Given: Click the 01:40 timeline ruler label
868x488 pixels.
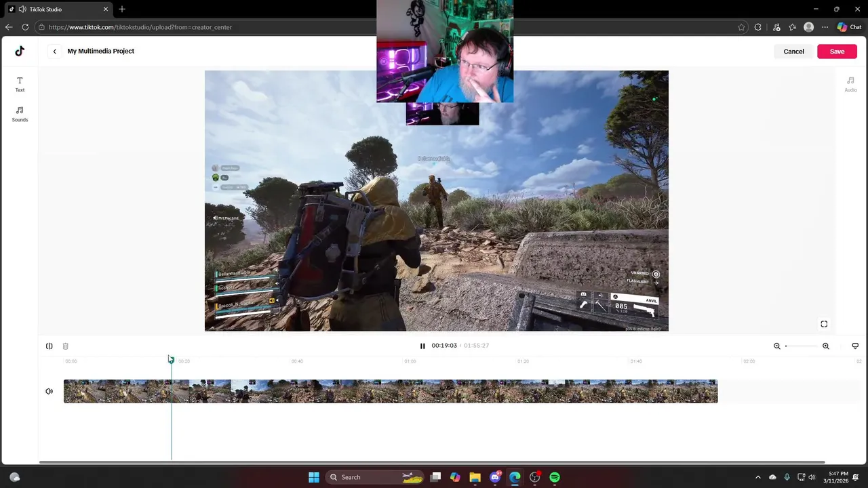Looking at the screenshot, I should click(x=636, y=361).
